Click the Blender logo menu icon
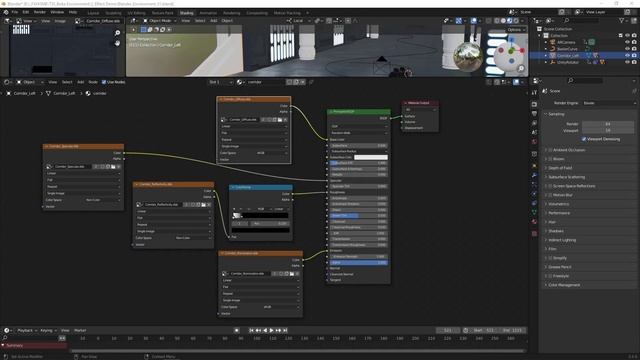This screenshot has height=360, width=640. [x=6, y=12]
